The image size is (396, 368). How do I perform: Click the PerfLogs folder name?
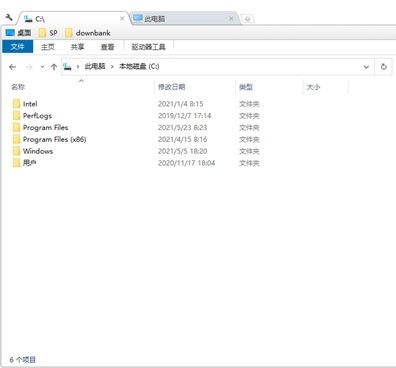pyautogui.click(x=37, y=116)
